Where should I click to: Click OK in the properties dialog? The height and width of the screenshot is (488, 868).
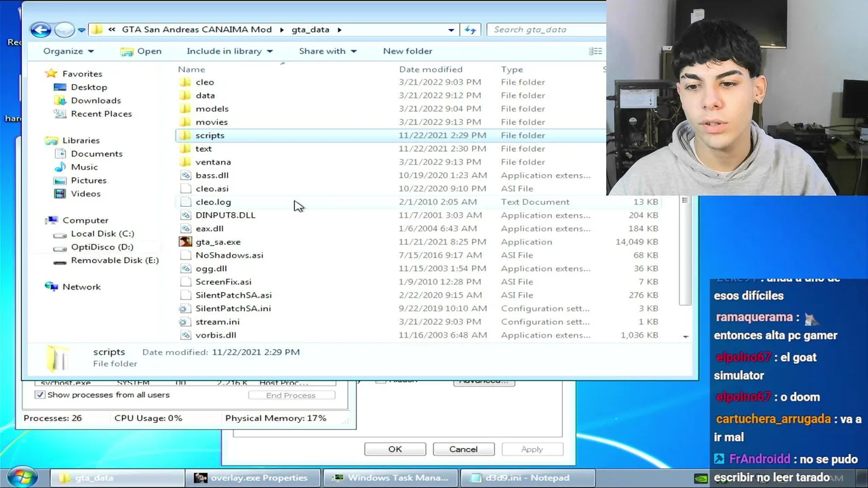point(395,449)
